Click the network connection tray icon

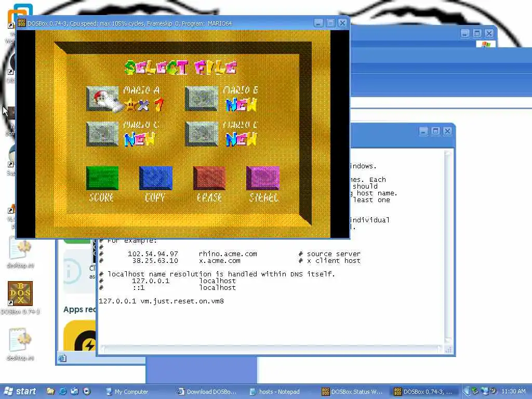click(x=485, y=391)
